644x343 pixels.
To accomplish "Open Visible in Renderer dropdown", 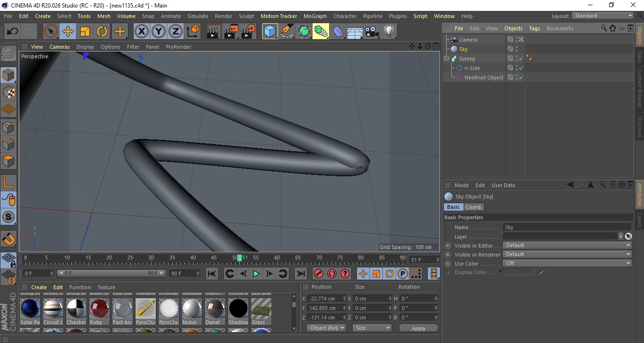I will 568,254.
